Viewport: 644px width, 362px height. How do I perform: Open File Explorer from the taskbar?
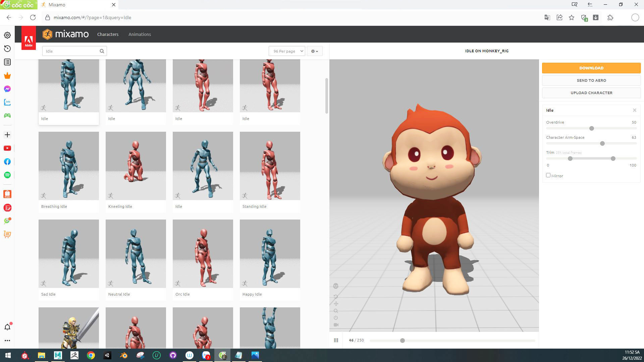[x=41, y=355]
